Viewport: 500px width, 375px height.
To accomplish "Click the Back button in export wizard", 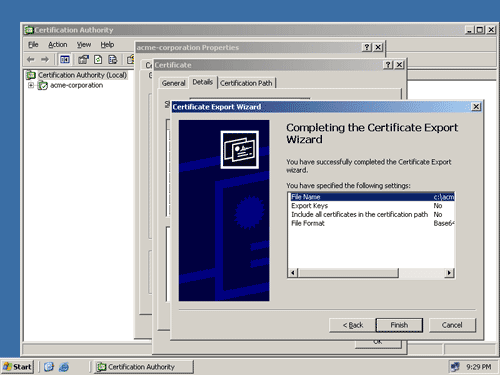I will click(353, 325).
